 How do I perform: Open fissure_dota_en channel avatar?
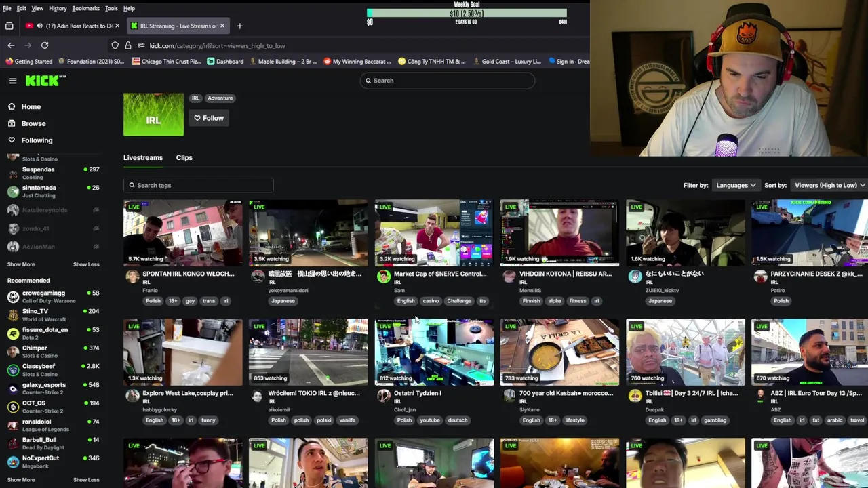pos(13,333)
